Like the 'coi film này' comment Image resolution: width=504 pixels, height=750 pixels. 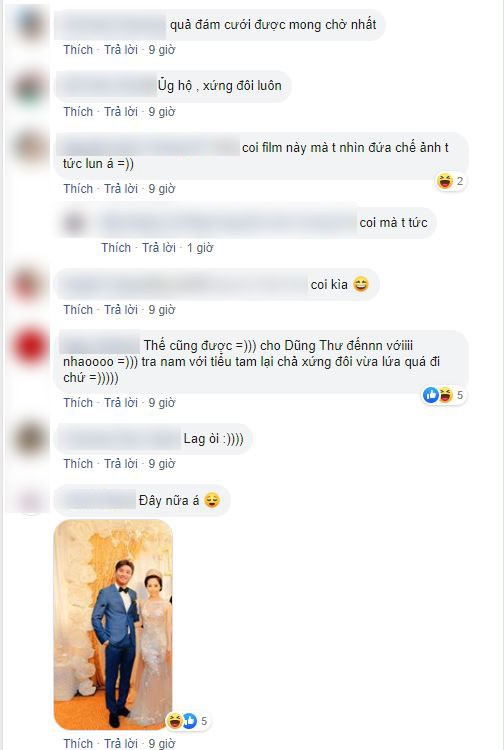click(78, 188)
